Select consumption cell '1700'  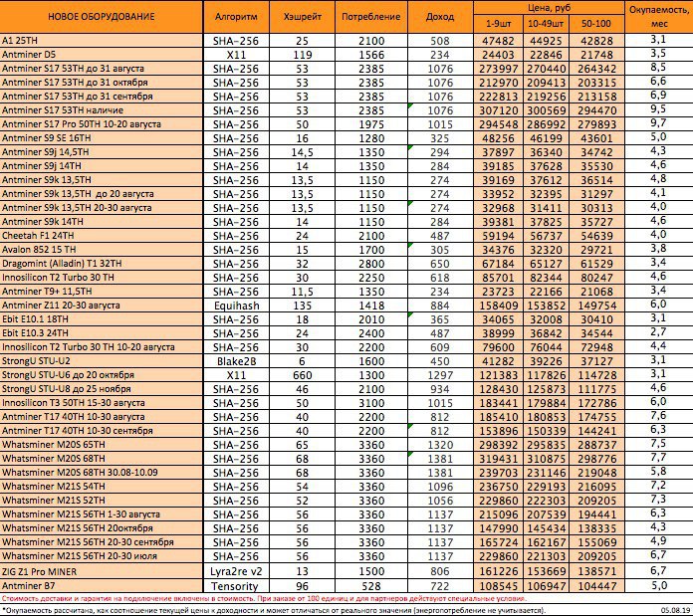(x=371, y=250)
